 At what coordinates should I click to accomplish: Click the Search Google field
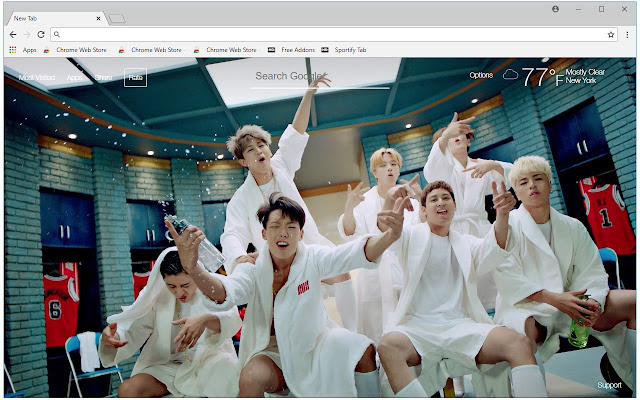pyautogui.click(x=320, y=76)
